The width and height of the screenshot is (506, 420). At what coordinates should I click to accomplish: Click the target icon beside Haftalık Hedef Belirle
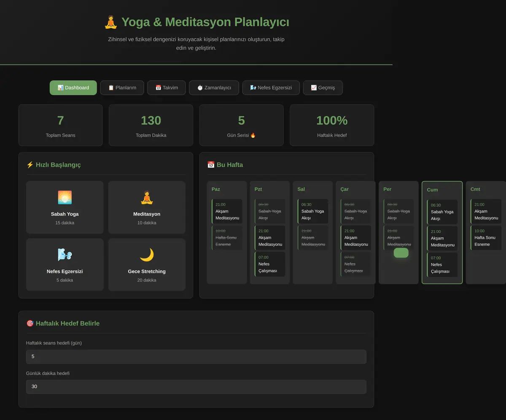[x=30, y=323]
